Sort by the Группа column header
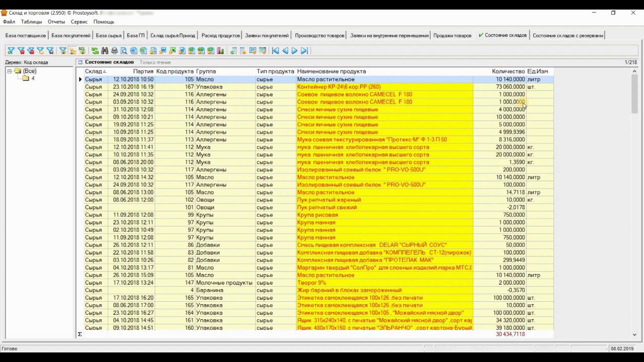Viewport: 644px width, 362px height. (x=225, y=71)
